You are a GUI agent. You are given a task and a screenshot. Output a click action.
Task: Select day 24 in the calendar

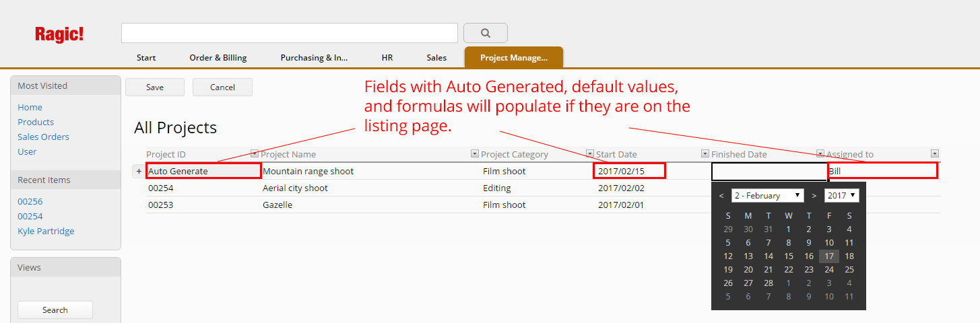pyautogui.click(x=829, y=269)
